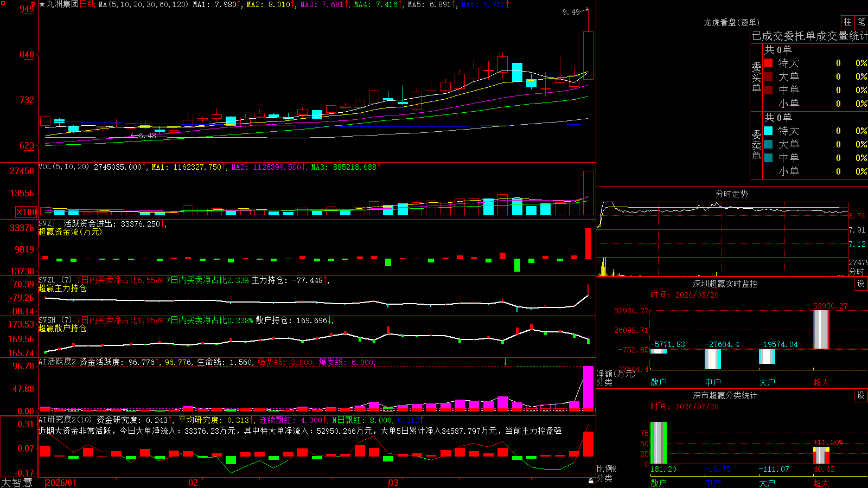Click the 超赢资金流(万元) yellow label
Image resolution: width=868 pixels, height=488 pixels.
(x=70, y=232)
